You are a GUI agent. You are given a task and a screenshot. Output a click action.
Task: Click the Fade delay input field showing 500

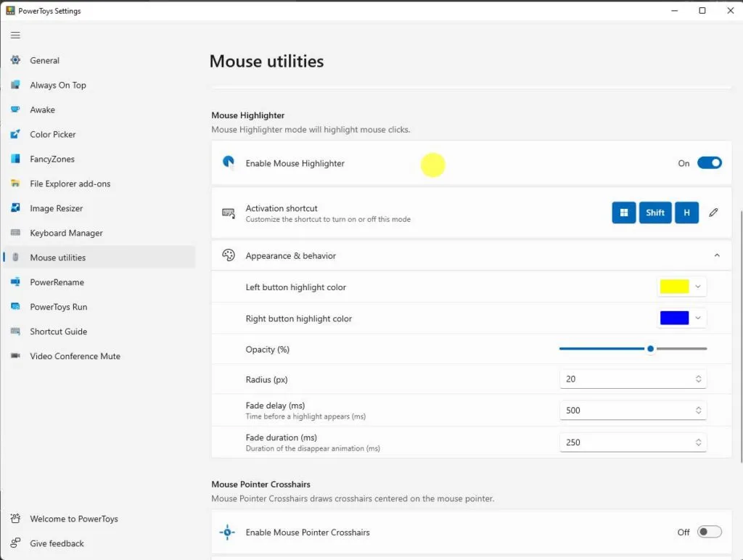633,411
